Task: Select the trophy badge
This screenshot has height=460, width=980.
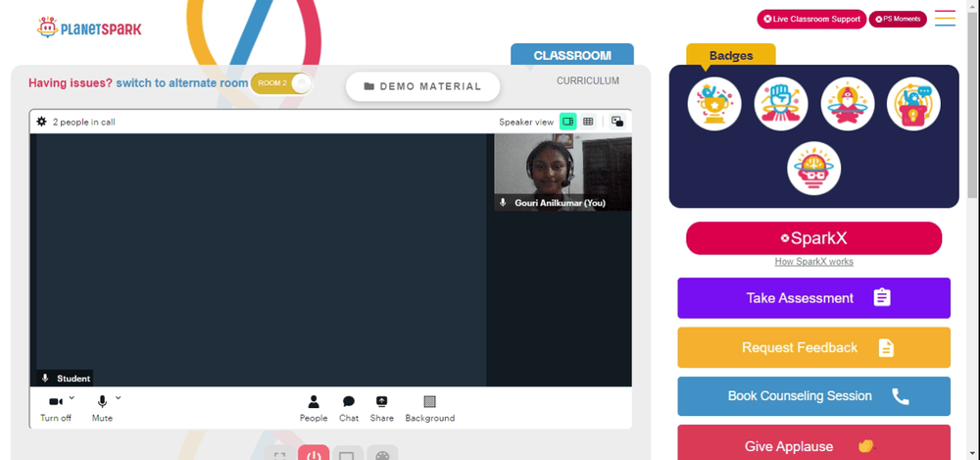Action: coord(714,104)
